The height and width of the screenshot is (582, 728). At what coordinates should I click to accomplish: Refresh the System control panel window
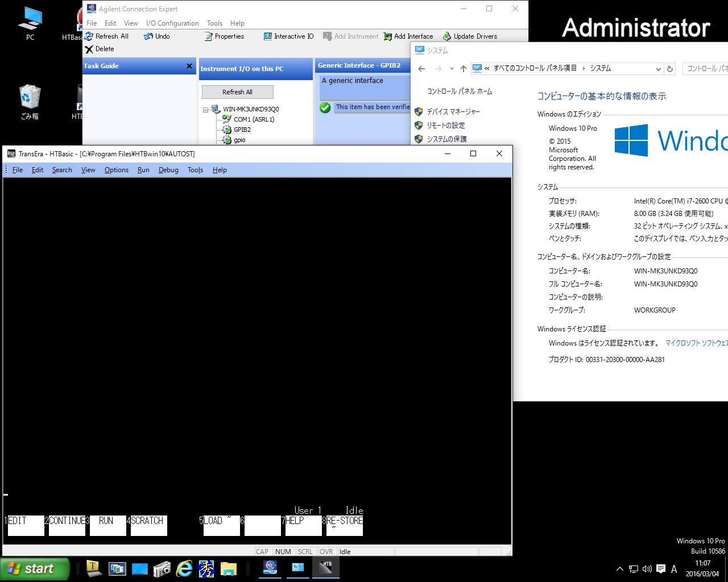click(670, 69)
